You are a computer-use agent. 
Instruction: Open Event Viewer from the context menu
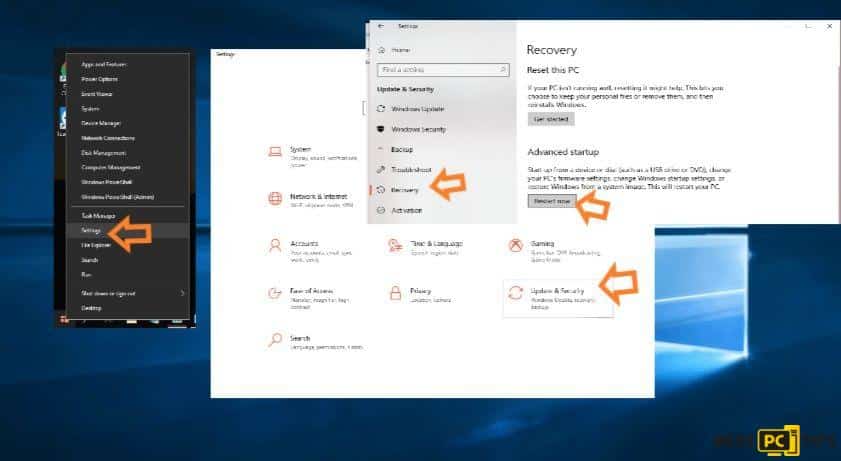[x=97, y=94]
